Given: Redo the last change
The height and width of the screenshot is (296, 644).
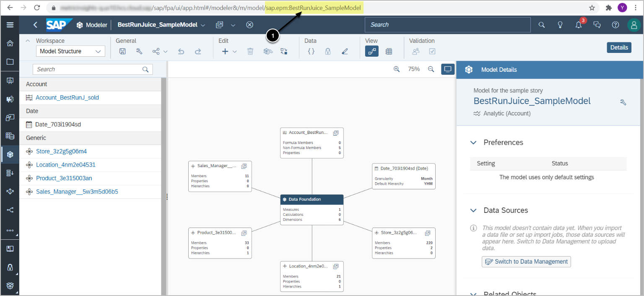Looking at the screenshot, I should [198, 51].
